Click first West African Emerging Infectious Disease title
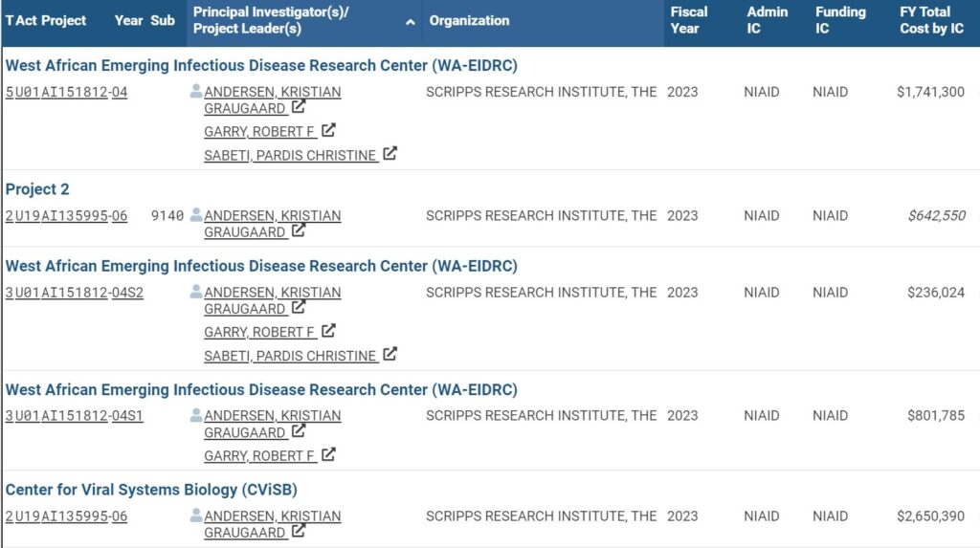This screenshot has height=548, width=980. [x=261, y=66]
